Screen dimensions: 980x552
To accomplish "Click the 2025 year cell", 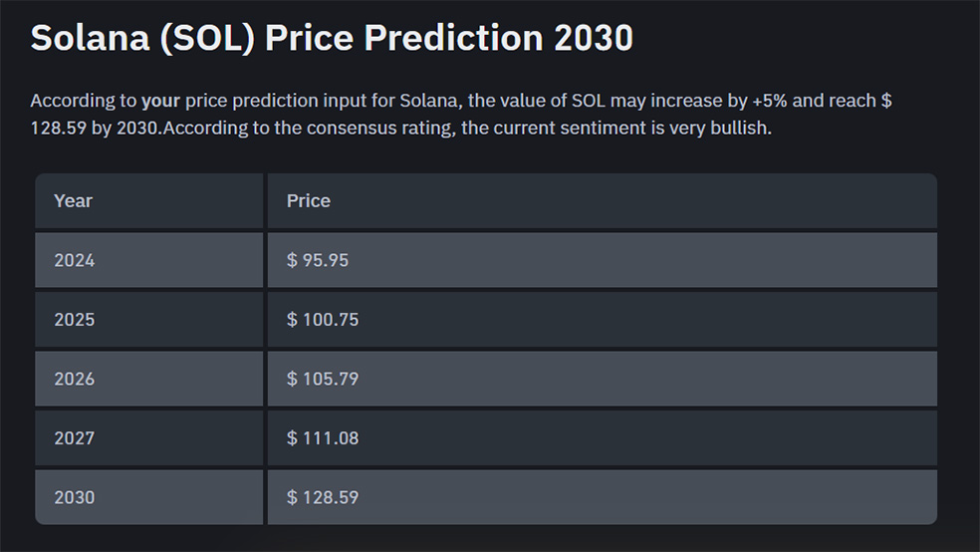I will [148, 320].
